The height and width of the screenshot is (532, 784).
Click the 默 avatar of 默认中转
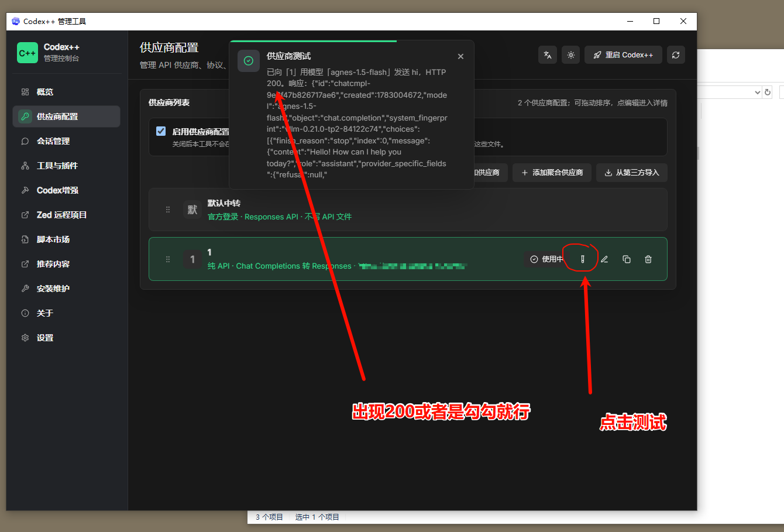click(192, 210)
